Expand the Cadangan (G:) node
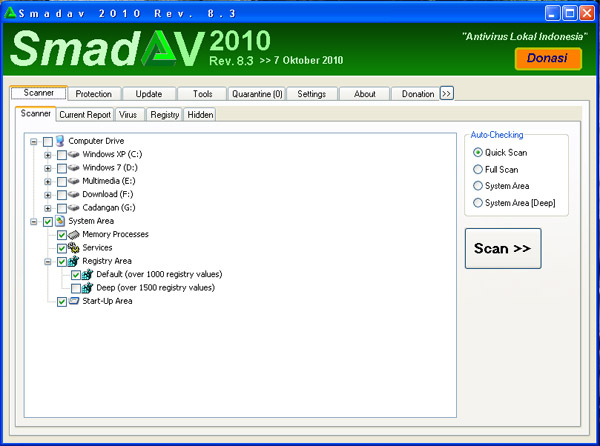This screenshot has height=446, width=600. (47, 208)
